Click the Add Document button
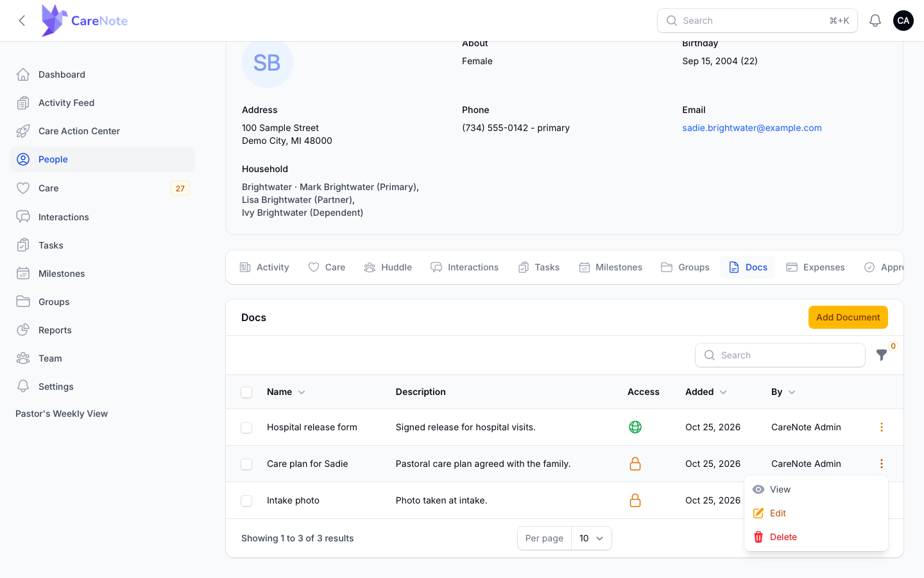This screenshot has height=578, width=924. (848, 317)
